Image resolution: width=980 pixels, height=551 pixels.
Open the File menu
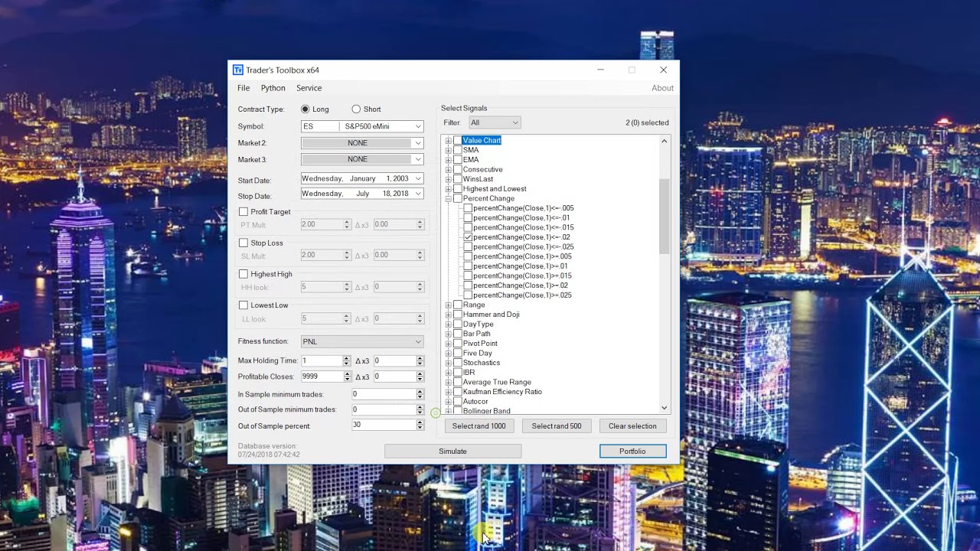[243, 88]
